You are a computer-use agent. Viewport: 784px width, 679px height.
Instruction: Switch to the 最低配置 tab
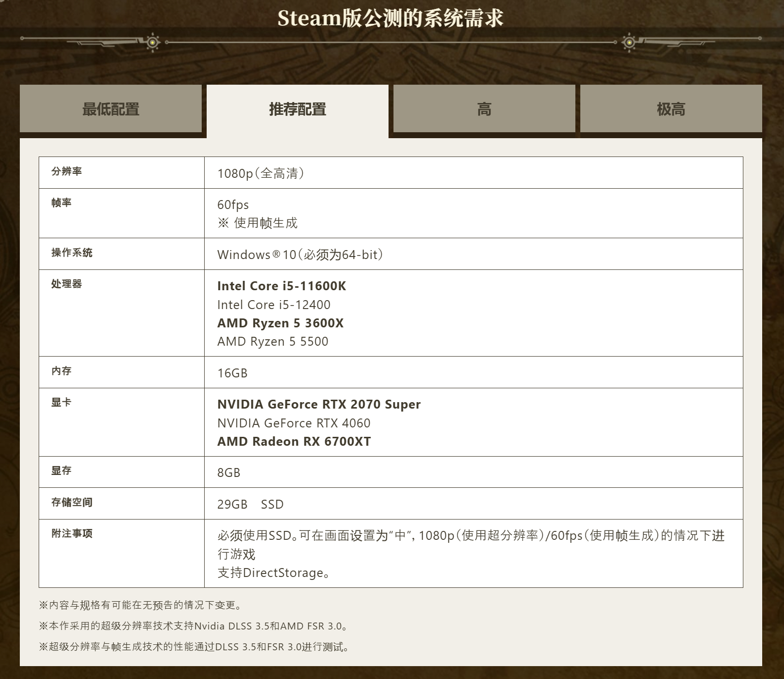point(111,108)
